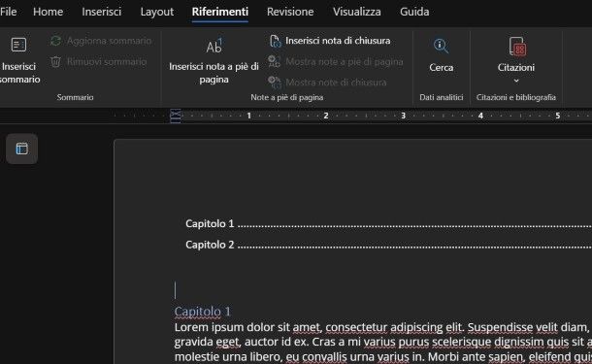
Task: Switch to the Home tab
Action: pyautogui.click(x=48, y=12)
